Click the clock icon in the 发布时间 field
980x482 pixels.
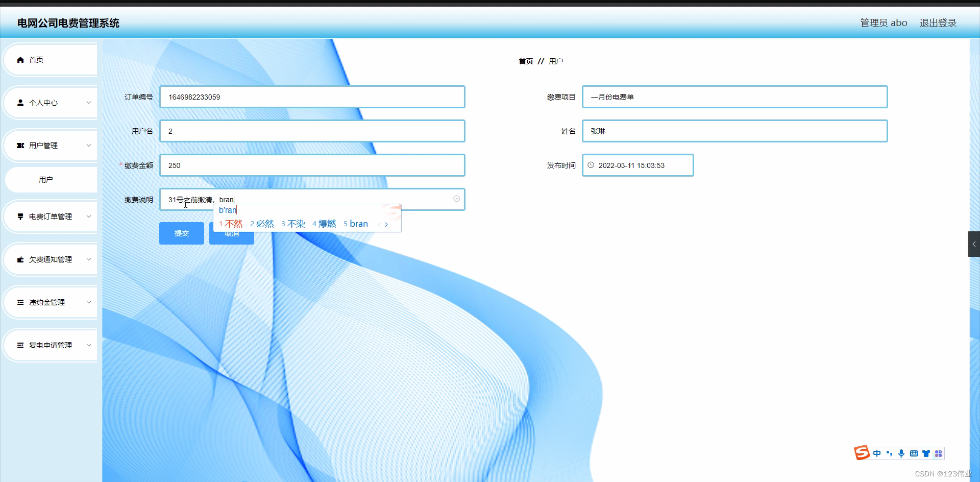coord(591,165)
